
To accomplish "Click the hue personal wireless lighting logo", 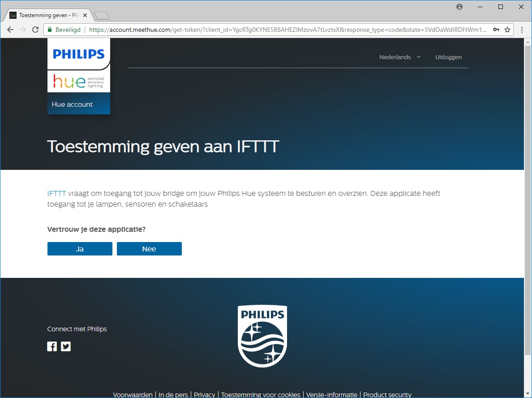I will click(x=79, y=82).
